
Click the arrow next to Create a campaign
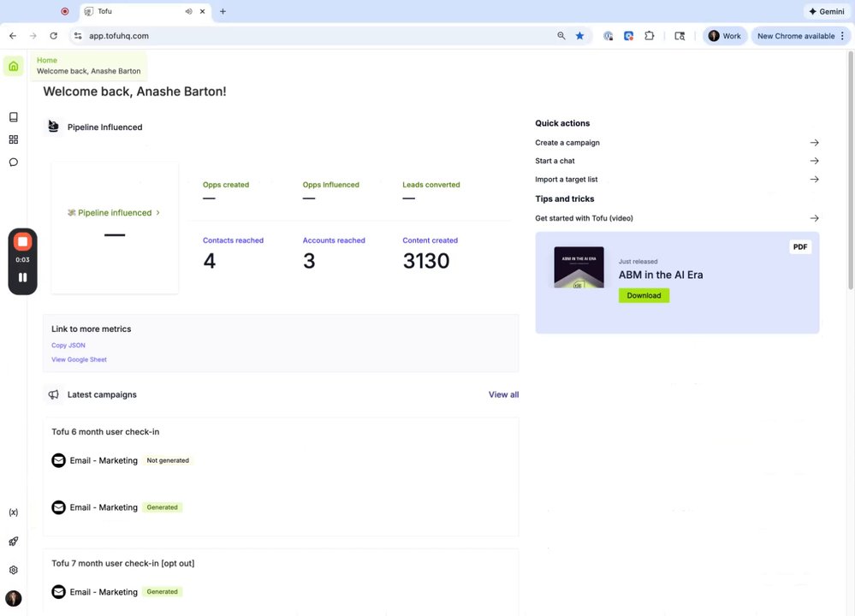pos(814,143)
